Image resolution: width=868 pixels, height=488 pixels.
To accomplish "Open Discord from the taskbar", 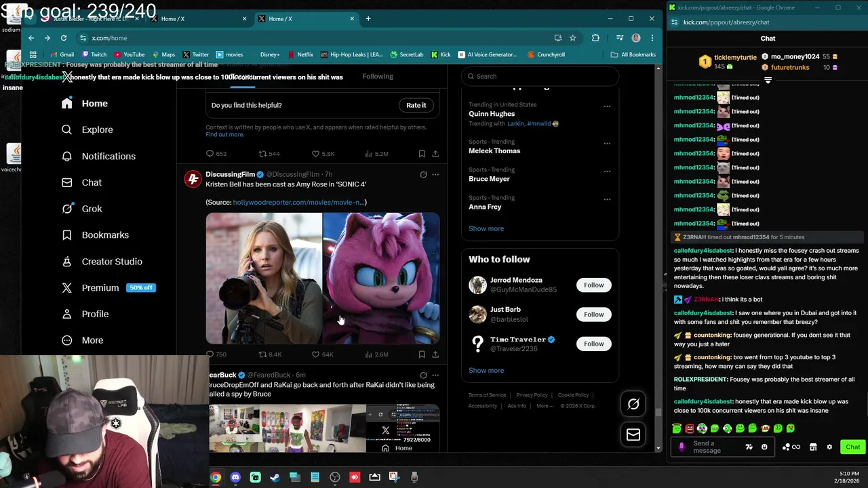I will click(x=235, y=477).
